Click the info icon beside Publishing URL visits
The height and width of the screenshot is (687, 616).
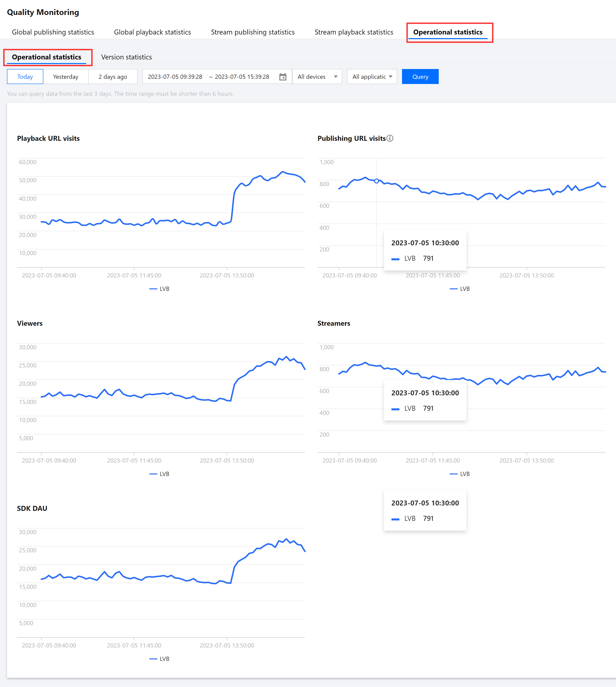click(390, 138)
